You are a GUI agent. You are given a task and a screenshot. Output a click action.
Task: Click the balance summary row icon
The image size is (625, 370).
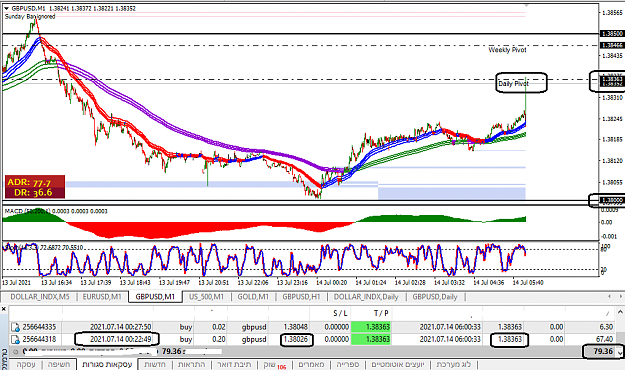(15, 352)
